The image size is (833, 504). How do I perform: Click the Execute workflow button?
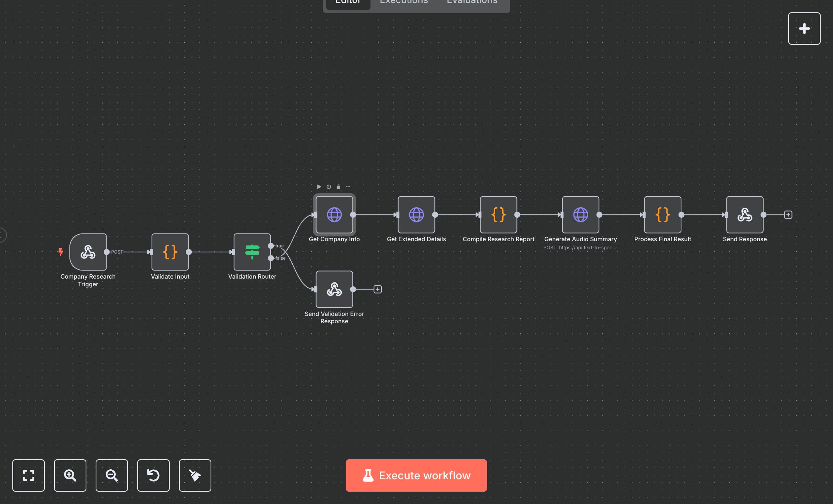416,475
